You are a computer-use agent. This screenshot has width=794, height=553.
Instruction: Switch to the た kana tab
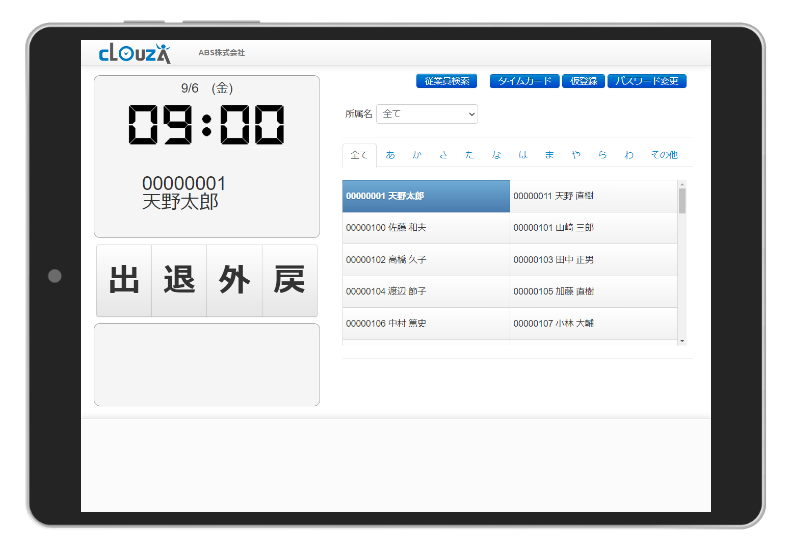(x=470, y=155)
